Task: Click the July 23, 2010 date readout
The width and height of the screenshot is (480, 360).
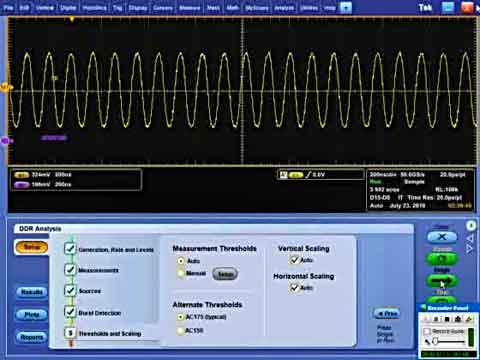Action: 407,206
